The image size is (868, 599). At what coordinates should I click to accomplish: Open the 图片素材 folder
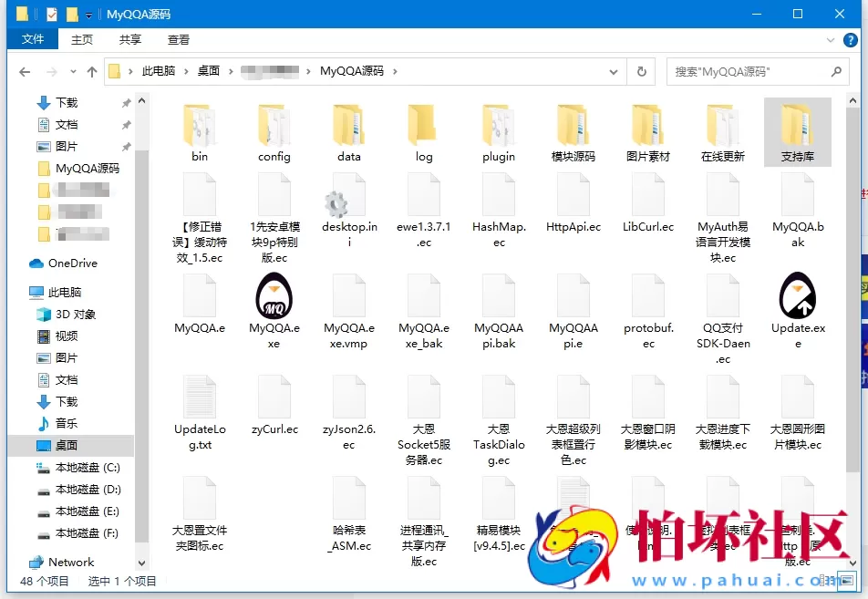click(647, 128)
